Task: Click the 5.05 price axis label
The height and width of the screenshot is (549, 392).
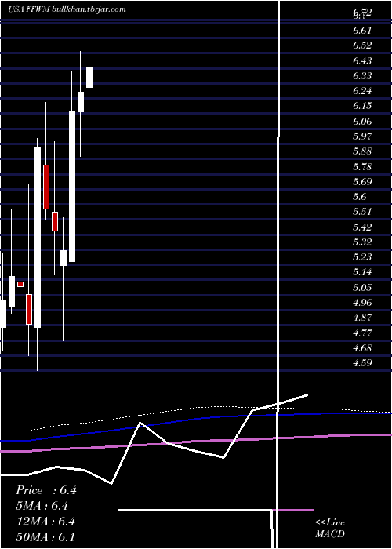Action: click(362, 288)
